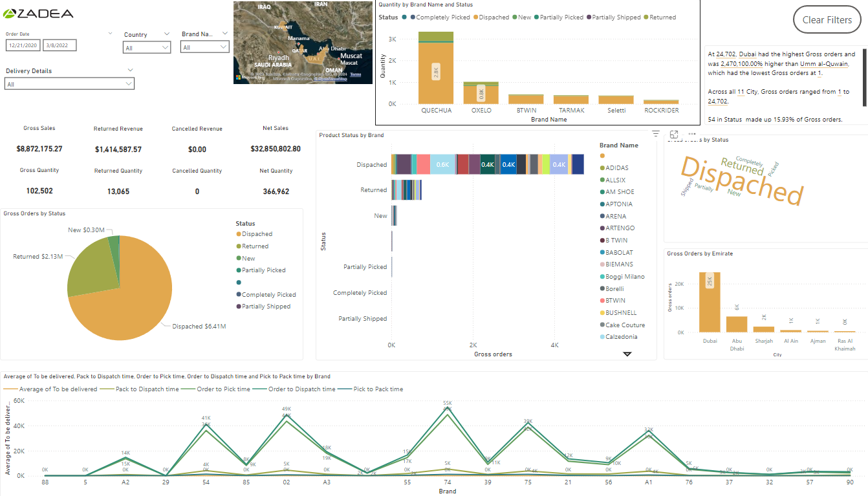Select ADIDAS in Brand Name legend

point(614,168)
